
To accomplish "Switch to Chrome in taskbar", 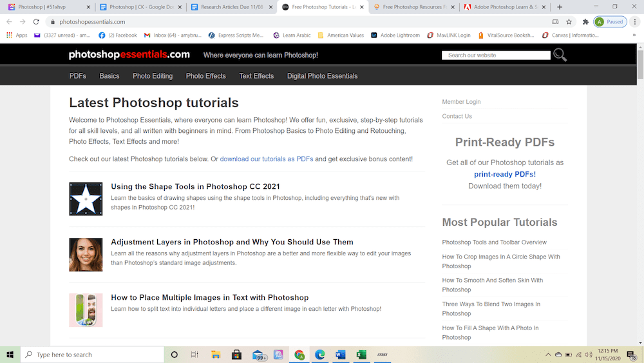I will pos(299,355).
